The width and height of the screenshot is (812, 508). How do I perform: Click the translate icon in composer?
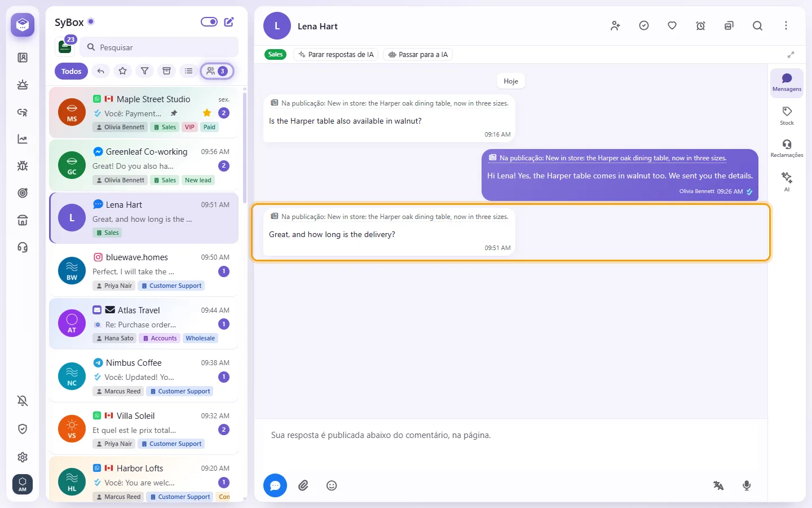[x=718, y=485]
